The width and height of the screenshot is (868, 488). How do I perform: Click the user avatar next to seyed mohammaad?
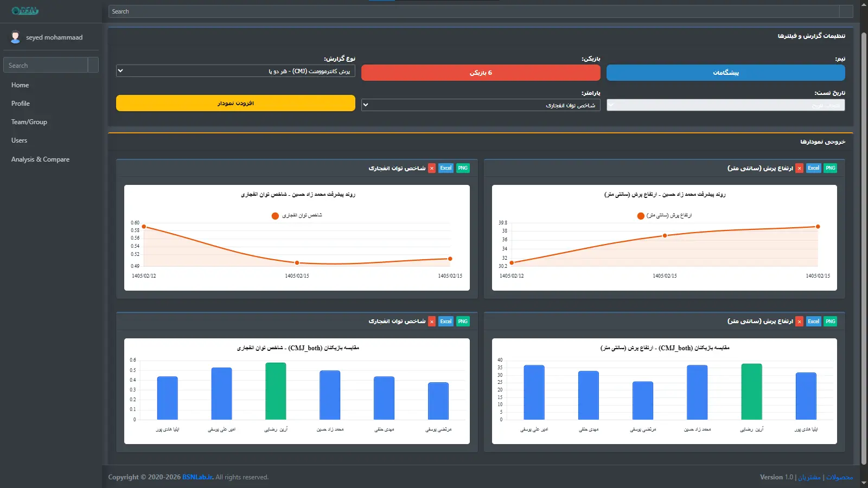pos(15,37)
